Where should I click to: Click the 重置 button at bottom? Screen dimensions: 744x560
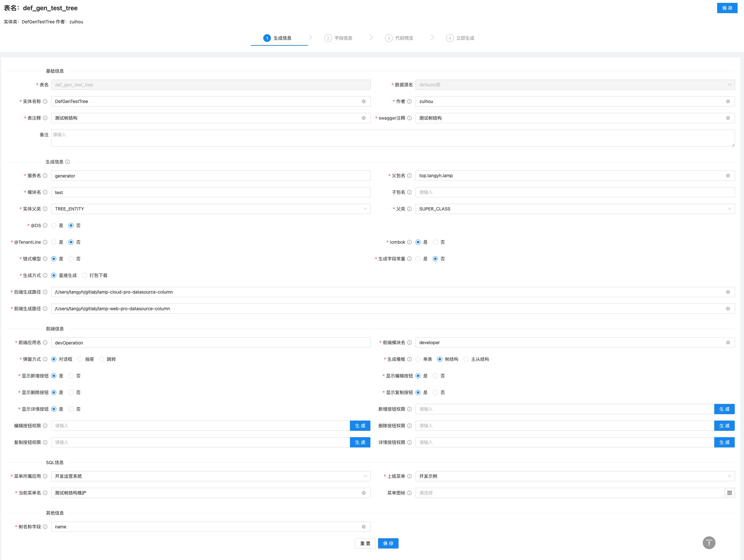coord(365,543)
